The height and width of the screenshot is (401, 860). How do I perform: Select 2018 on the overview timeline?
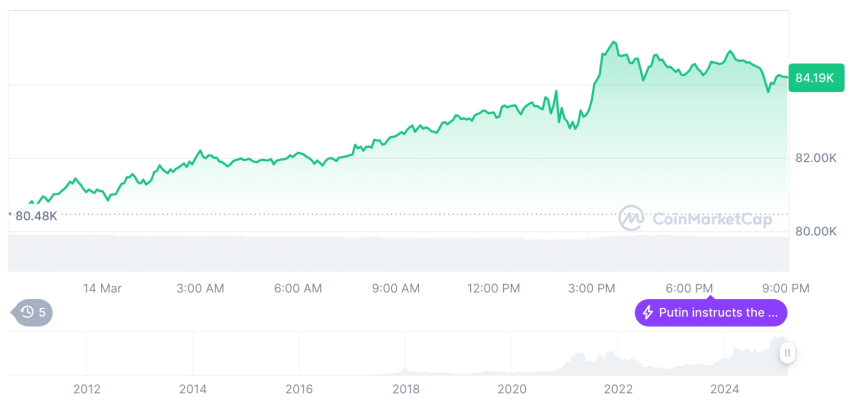[405, 389]
